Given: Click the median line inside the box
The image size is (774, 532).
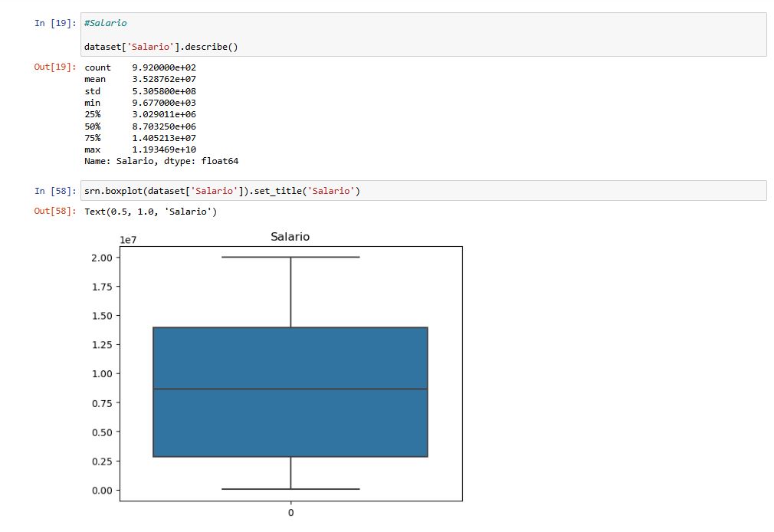Looking at the screenshot, I should click(290, 389).
